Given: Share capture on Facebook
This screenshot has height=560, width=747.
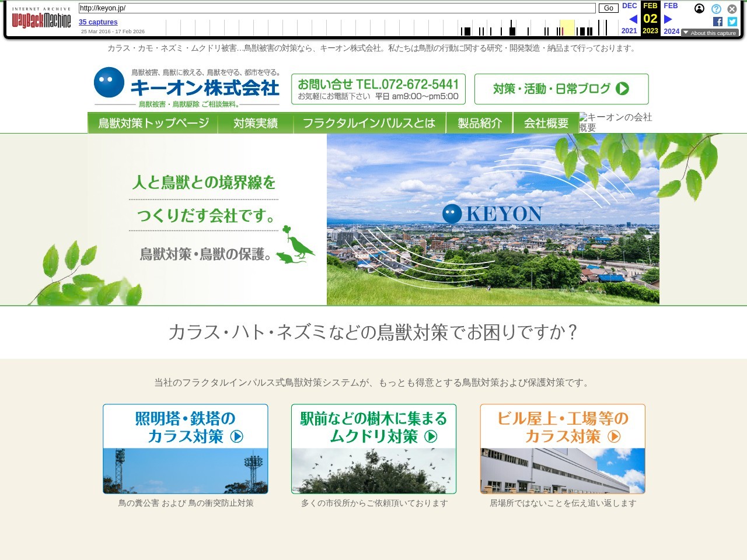Looking at the screenshot, I should pyautogui.click(x=718, y=22).
